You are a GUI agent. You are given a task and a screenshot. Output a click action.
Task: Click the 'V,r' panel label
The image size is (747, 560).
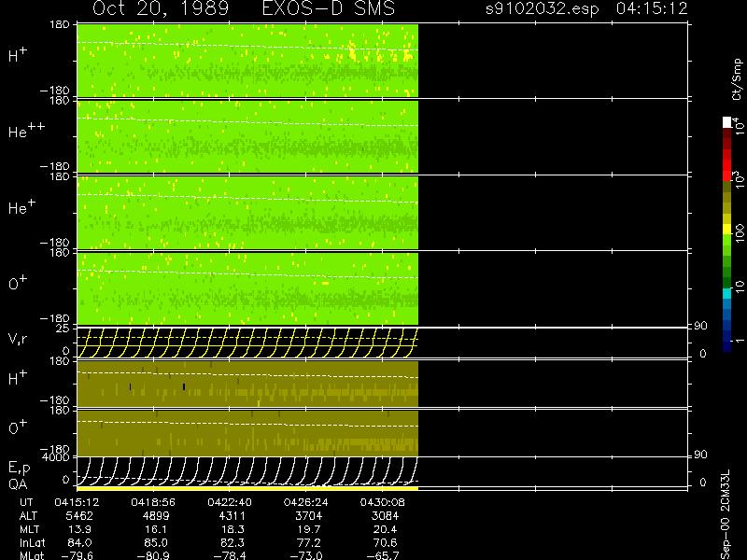coord(18,339)
